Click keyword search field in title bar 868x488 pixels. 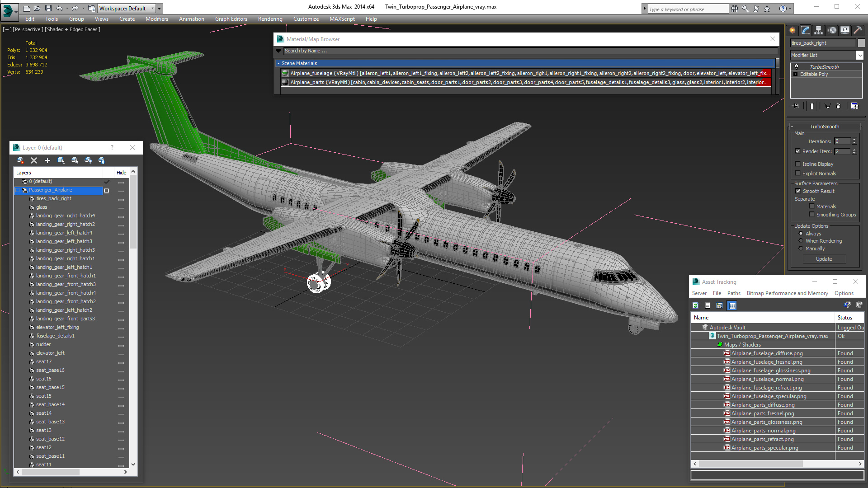688,9
